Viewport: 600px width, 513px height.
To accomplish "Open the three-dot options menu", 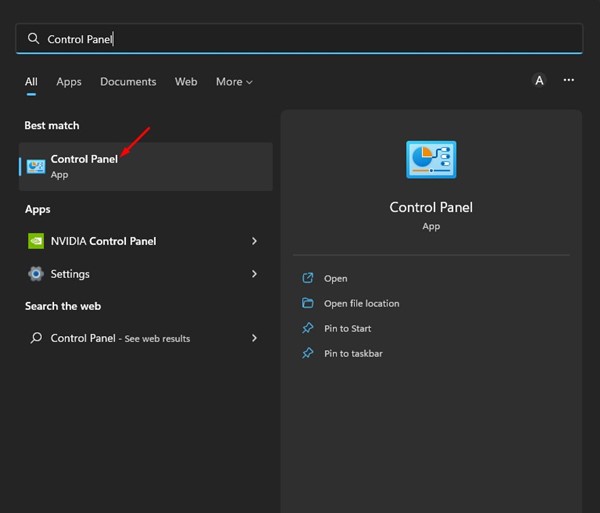I will coord(569,81).
